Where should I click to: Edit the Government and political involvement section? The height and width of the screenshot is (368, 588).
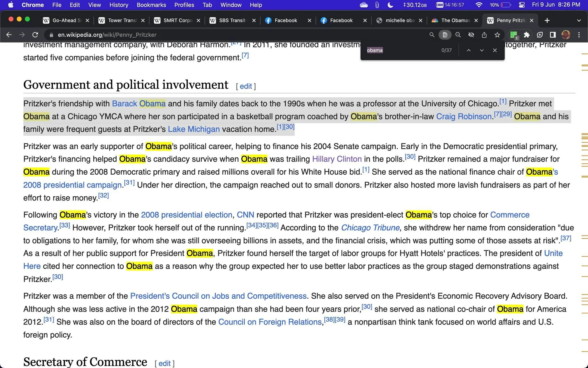pos(246,86)
